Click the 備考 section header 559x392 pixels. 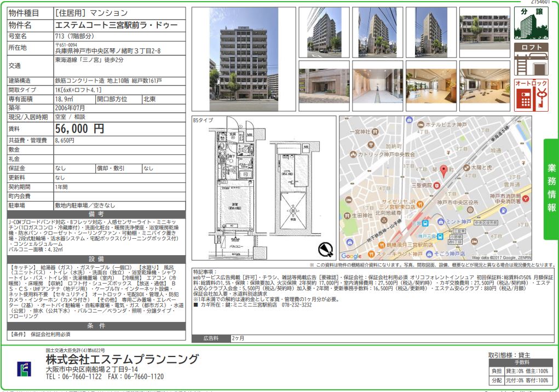click(x=96, y=214)
